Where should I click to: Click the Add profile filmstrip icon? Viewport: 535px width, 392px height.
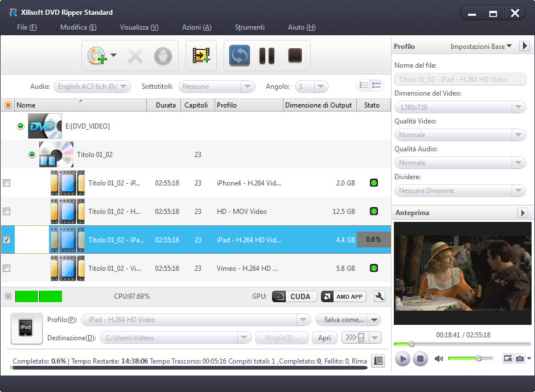(x=201, y=55)
